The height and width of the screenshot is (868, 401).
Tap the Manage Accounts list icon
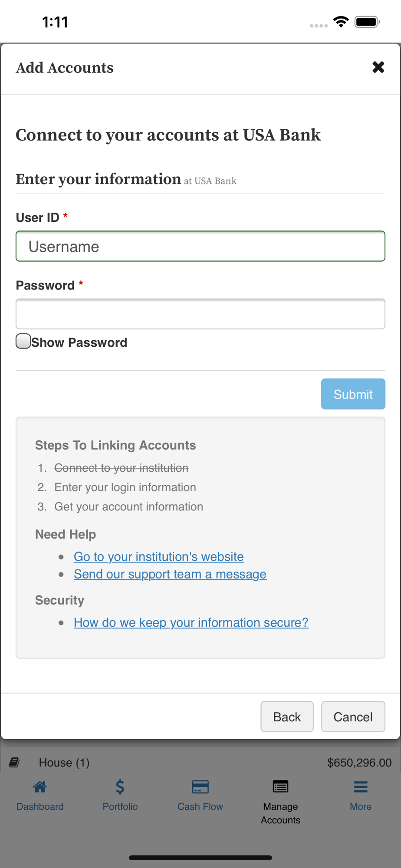280,786
